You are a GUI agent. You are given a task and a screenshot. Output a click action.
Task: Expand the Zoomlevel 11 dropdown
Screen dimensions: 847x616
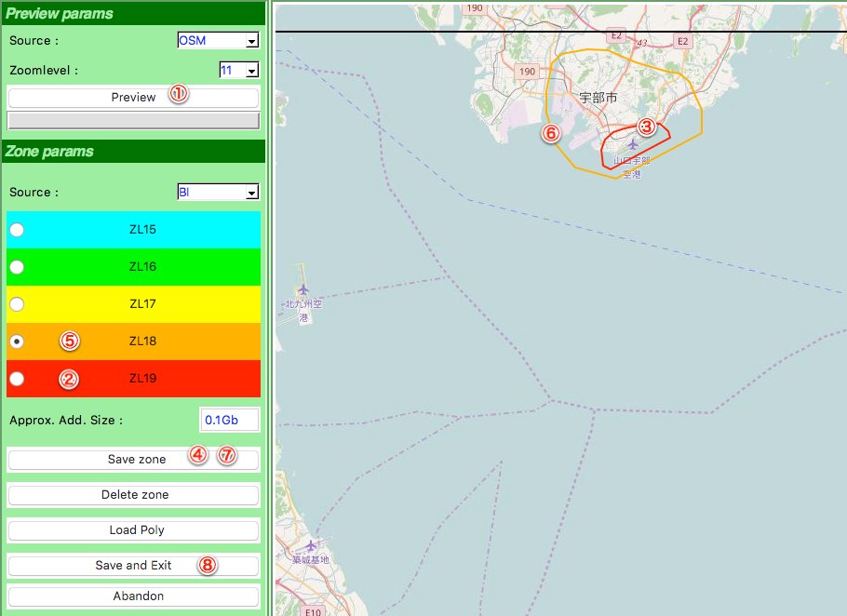click(x=238, y=70)
